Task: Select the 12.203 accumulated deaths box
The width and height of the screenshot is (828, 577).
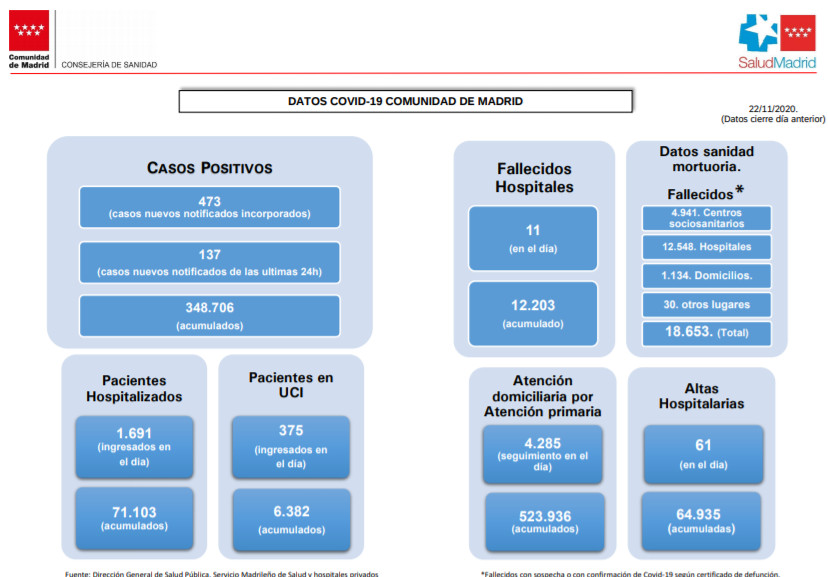Action: click(x=533, y=313)
